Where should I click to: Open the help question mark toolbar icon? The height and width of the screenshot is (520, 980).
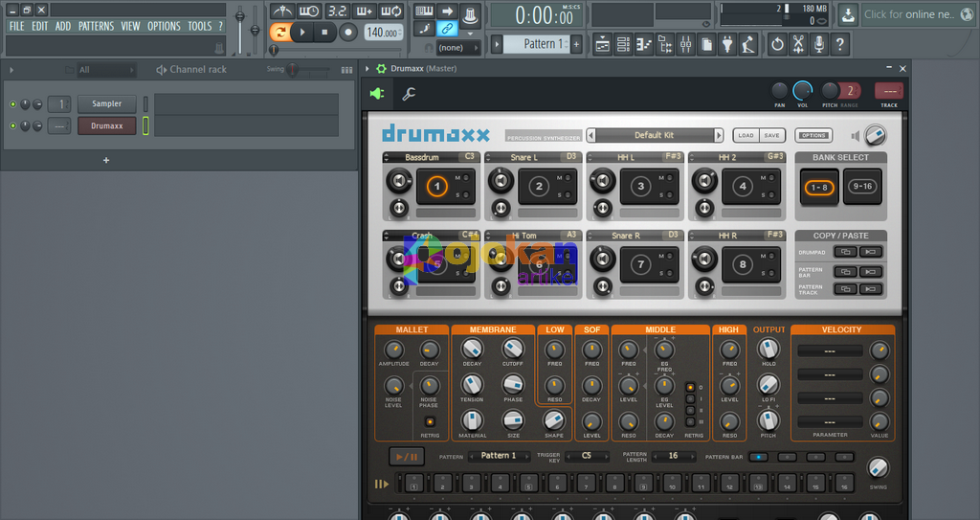[840, 44]
